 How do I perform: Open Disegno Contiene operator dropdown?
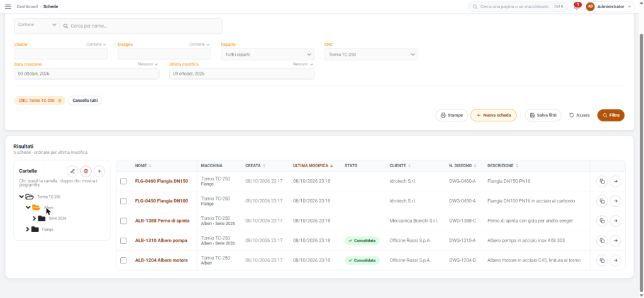pos(199,45)
